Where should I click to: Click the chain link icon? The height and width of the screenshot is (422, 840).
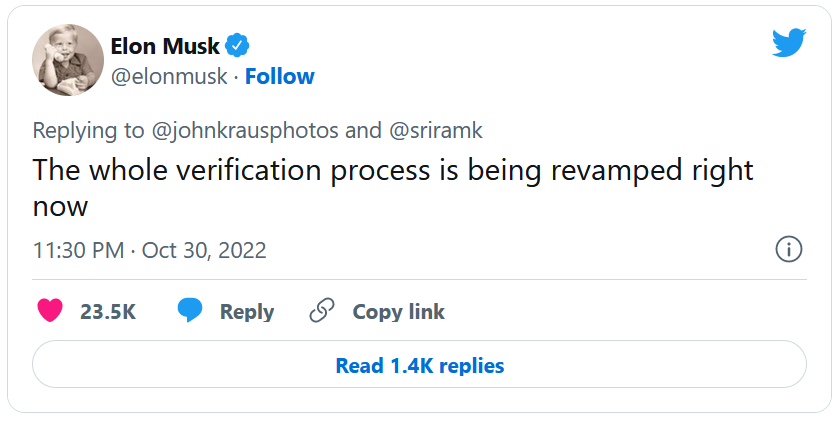click(321, 311)
